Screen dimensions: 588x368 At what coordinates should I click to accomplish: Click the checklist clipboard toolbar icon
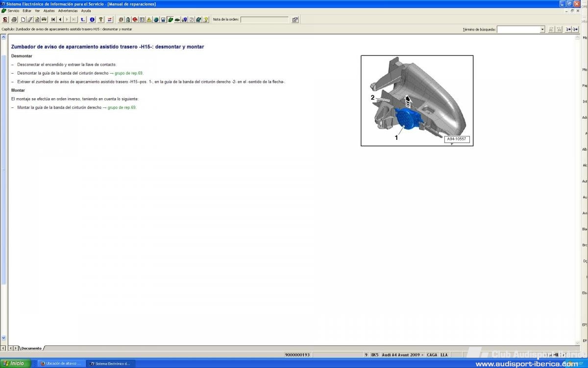[192, 20]
